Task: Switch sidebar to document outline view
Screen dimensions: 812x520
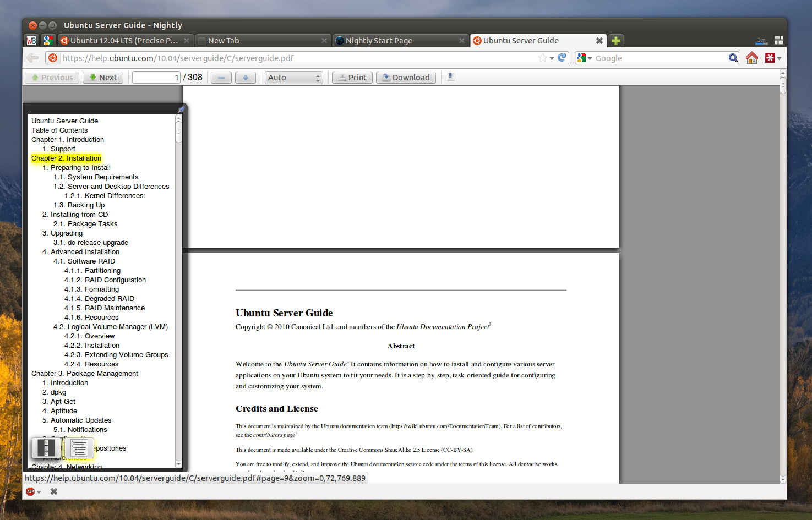Action: [79, 448]
